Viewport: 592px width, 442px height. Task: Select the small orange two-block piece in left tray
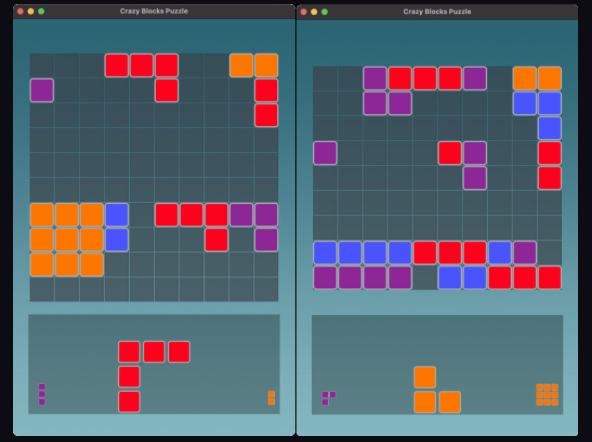click(x=271, y=398)
